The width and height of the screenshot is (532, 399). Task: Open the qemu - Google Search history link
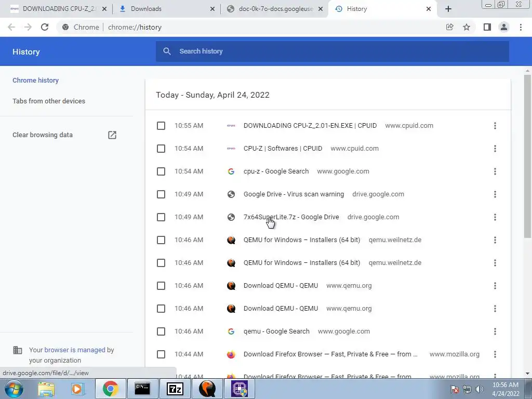coord(276,331)
